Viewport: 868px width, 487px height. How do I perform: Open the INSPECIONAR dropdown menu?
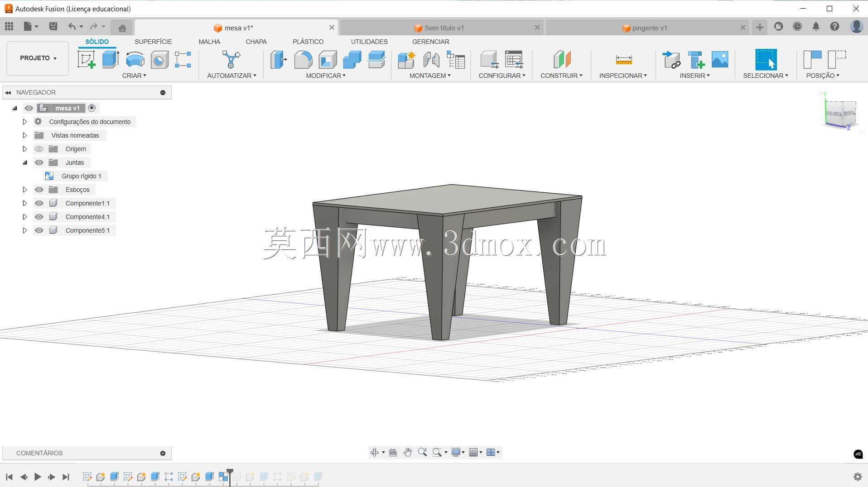(x=623, y=76)
